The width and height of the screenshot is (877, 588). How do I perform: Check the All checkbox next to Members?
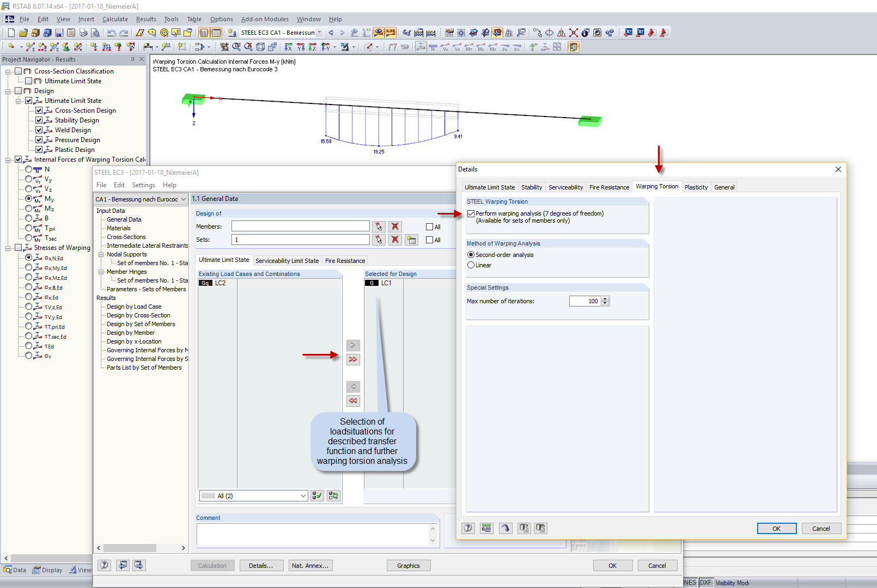pos(429,227)
